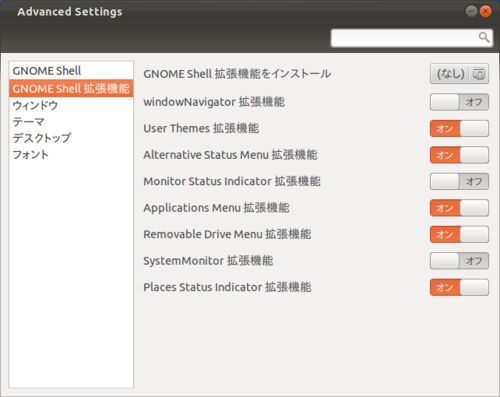Viewport: 500px width, 397px height.
Task: Focus the search text field
Action: [412, 38]
